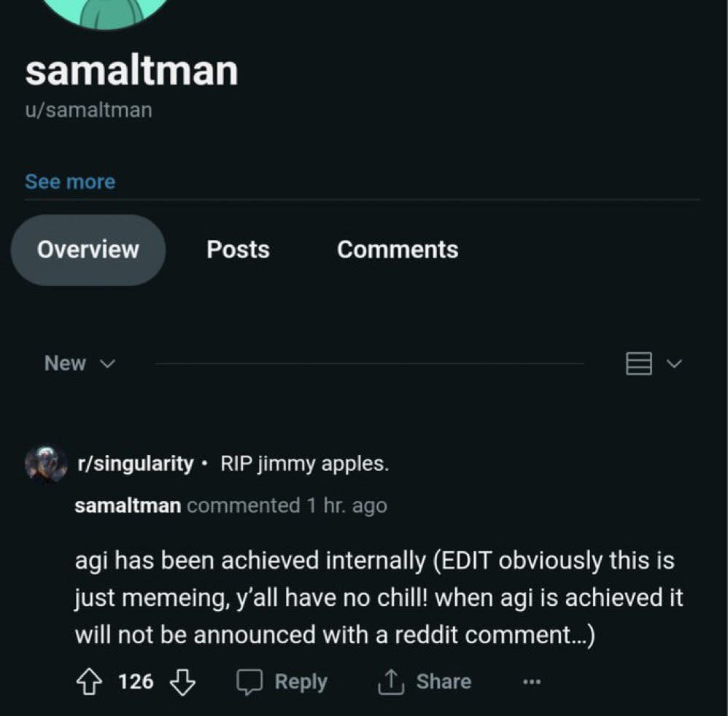Click the speech bubble reply icon
Viewport: 728px width, 716px height.
pos(249,682)
